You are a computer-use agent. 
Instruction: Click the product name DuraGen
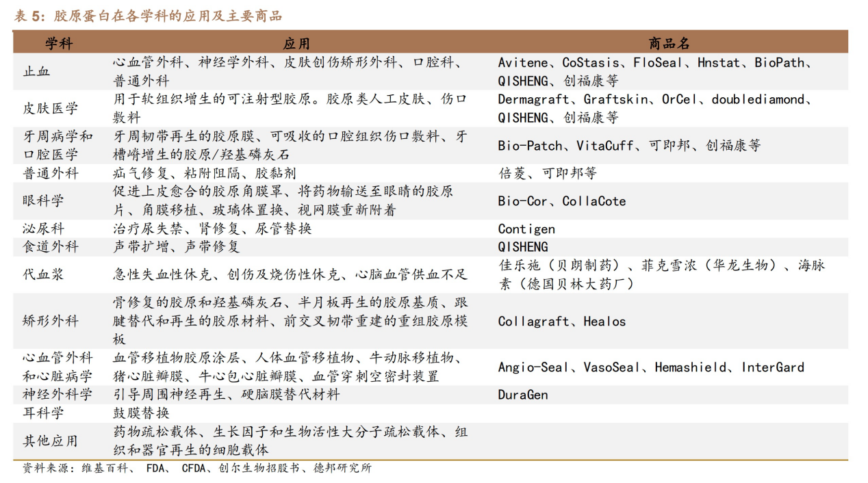[523, 395]
